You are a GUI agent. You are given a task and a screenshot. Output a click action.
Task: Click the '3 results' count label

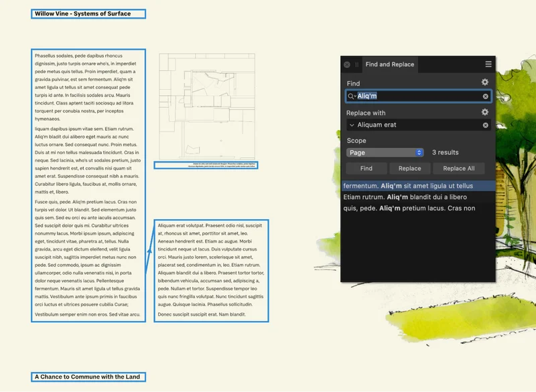point(445,152)
